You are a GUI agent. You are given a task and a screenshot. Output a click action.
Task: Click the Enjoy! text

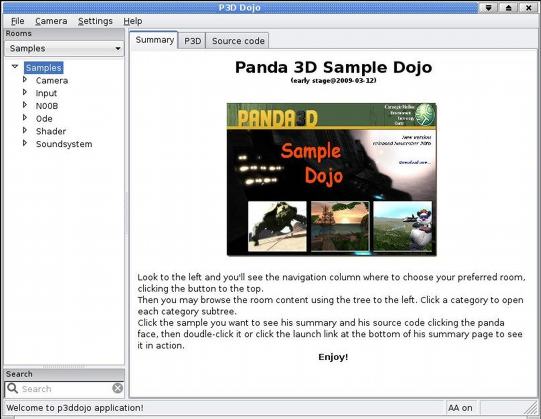pos(333,357)
